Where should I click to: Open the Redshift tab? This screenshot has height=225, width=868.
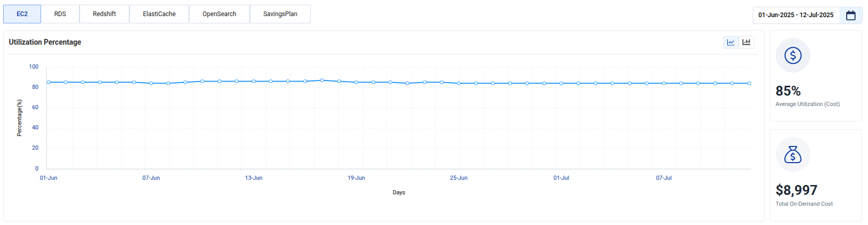point(104,14)
